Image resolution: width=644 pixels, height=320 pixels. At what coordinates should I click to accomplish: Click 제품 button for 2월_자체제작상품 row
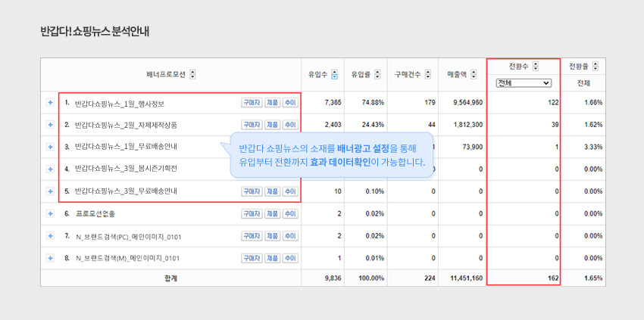tap(272, 125)
